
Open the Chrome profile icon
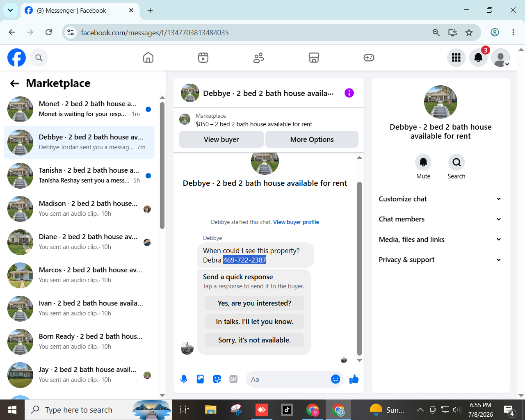coord(495,32)
